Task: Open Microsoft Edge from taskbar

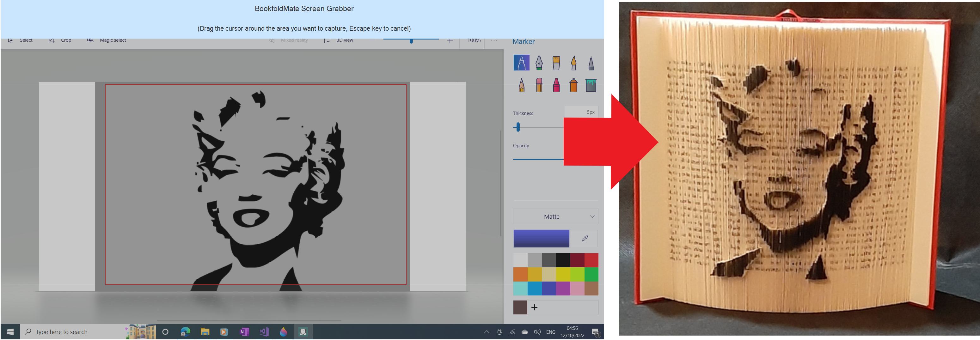Action: click(185, 332)
